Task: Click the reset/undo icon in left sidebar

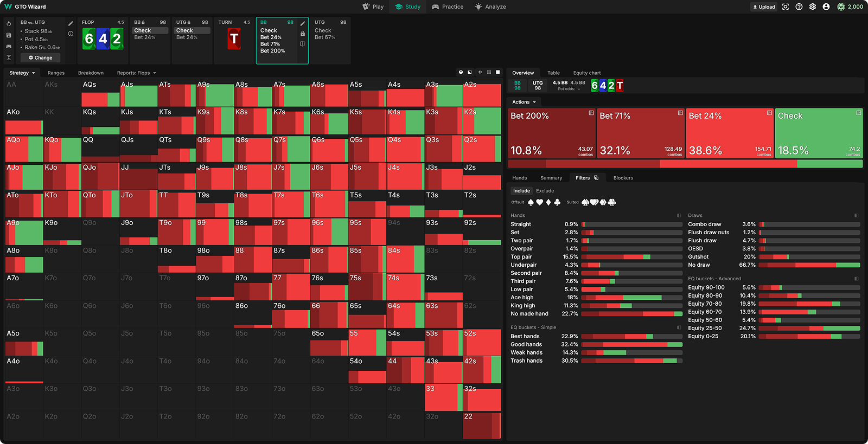Action: click(x=9, y=24)
